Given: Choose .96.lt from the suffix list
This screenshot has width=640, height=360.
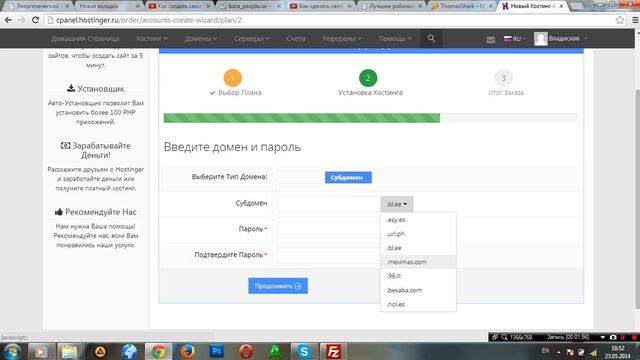Looking at the screenshot, I should [418, 276].
